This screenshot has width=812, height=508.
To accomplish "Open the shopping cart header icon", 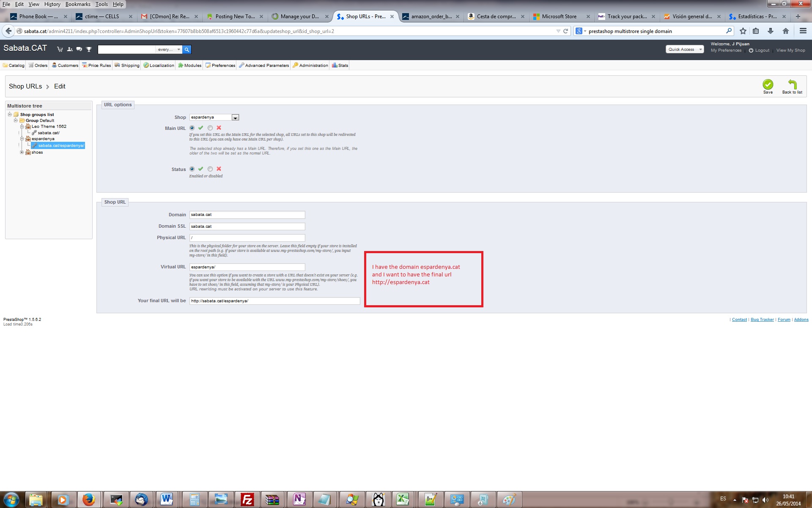I will (x=60, y=49).
